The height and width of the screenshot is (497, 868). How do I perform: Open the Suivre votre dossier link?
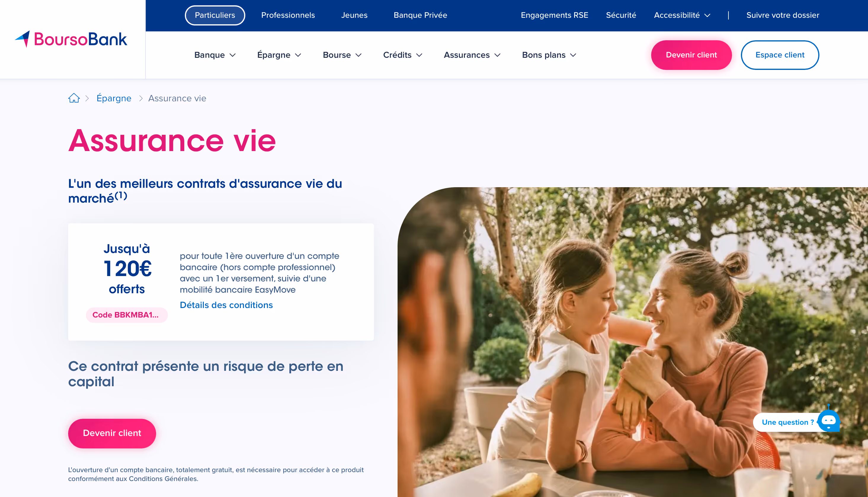click(x=782, y=15)
